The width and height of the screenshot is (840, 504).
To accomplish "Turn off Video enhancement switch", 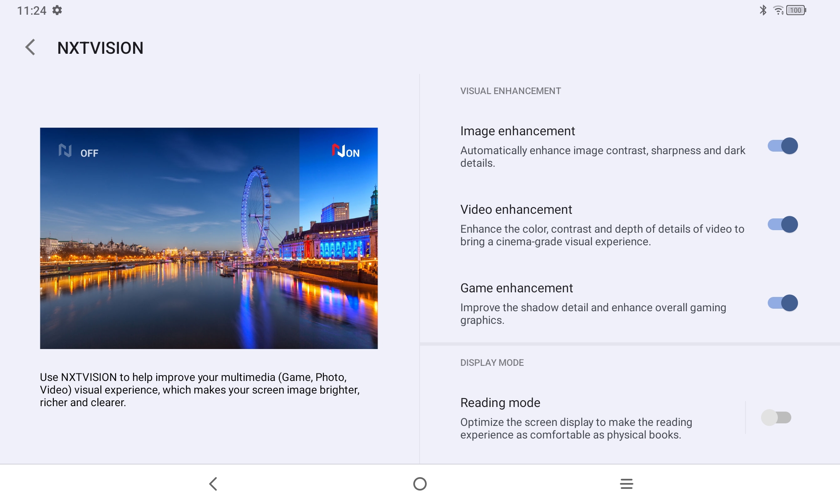I will [x=782, y=225].
